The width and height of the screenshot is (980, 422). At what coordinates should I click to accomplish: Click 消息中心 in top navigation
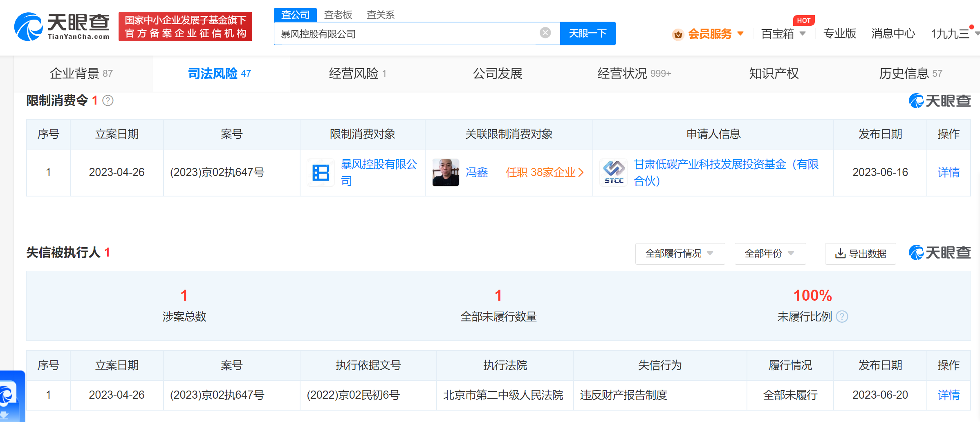pos(893,33)
